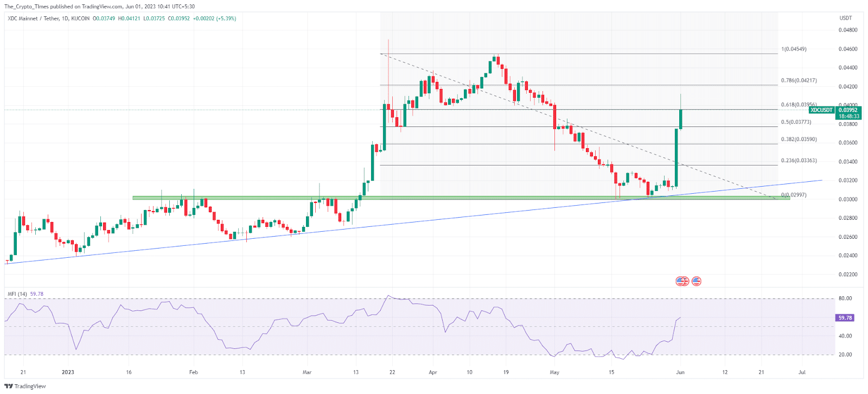Image resolution: width=868 pixels, height=394 pixels.
Task: Click the USDT currency label on price axis
Action: coord(846,18)
